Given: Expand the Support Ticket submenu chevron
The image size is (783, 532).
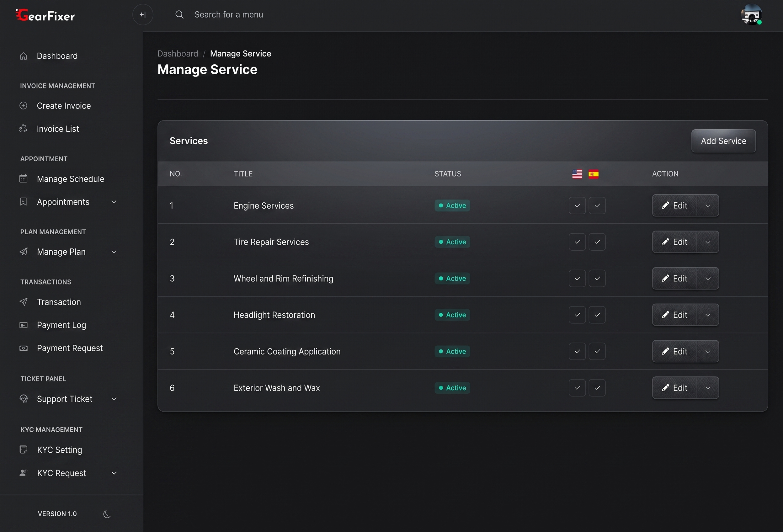Looking at the screenshot, I should (x=114, y=399).
